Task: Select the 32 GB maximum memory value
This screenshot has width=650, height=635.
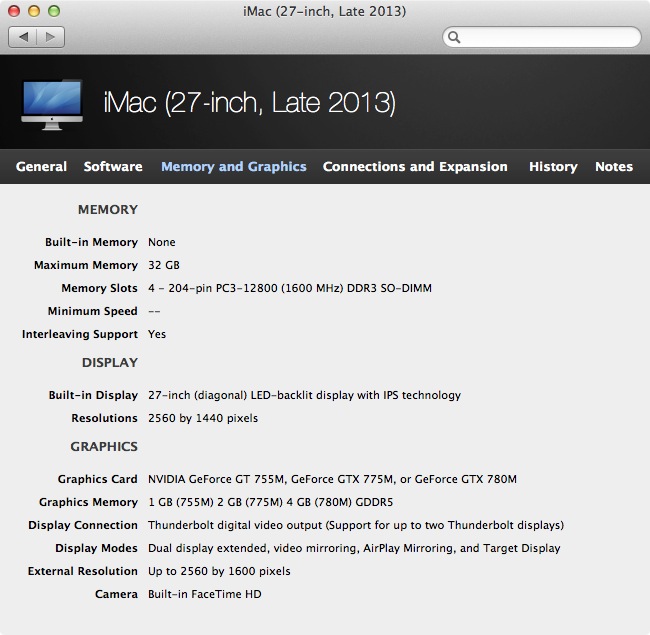Action: (x=164, y=265)
